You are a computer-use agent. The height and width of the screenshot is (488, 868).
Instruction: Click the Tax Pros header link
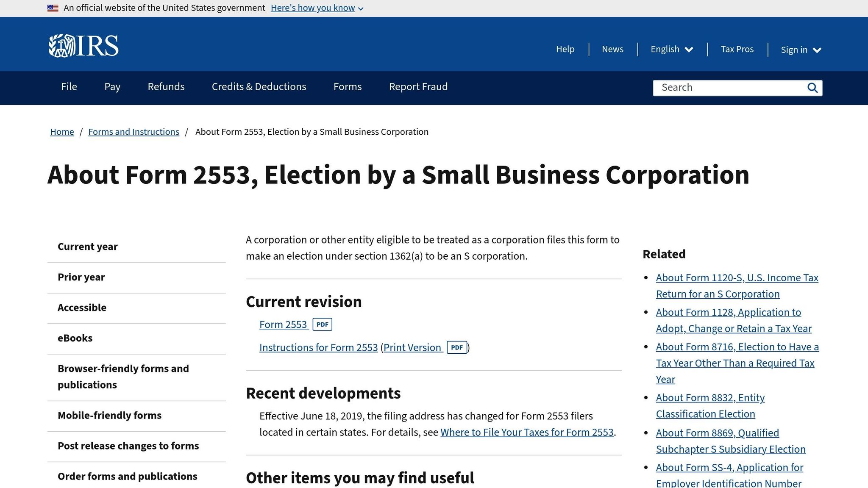point(737,49)
